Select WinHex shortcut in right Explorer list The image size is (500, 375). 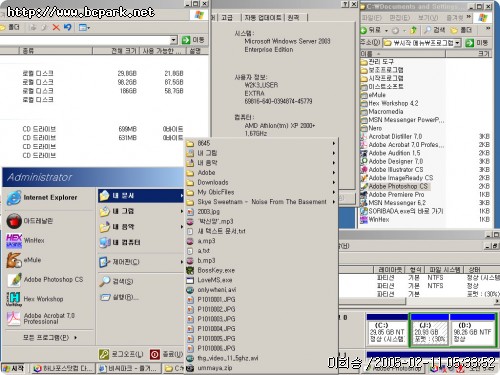pos(375,219)
